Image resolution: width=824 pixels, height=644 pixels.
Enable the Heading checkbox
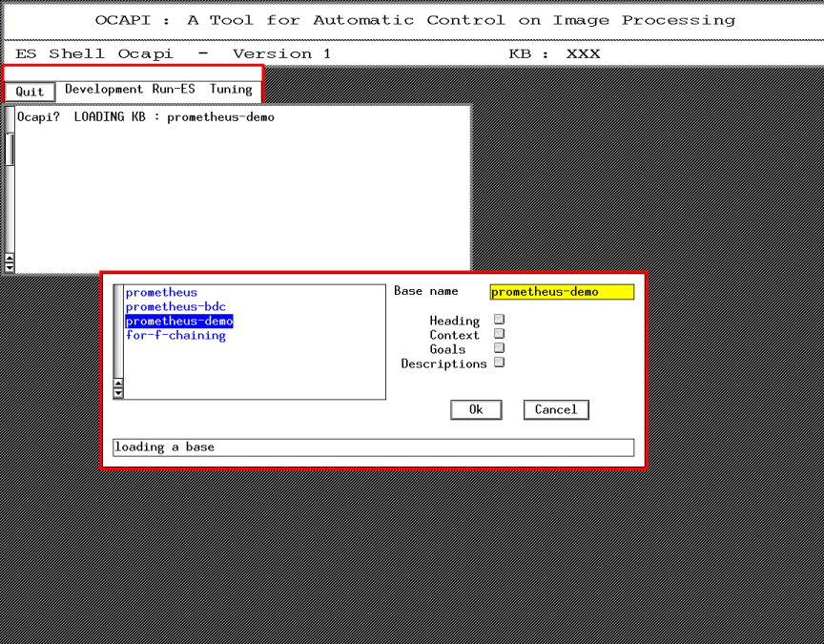point(499,319)
